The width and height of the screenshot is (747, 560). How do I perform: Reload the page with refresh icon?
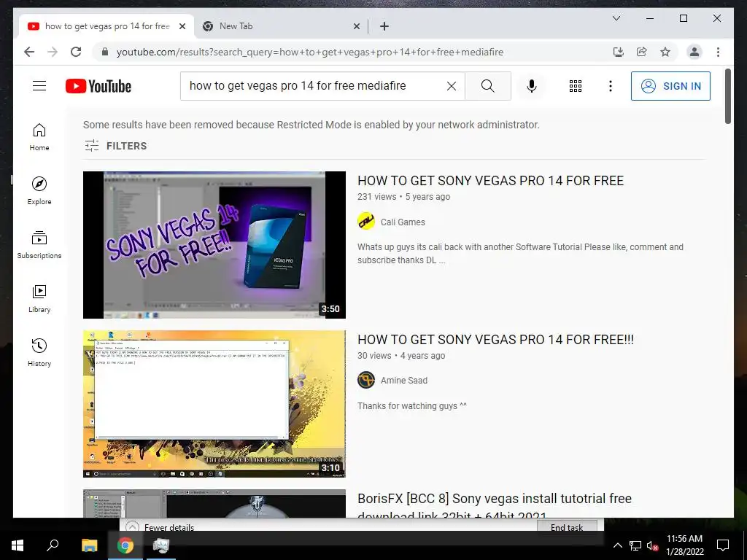76,52
